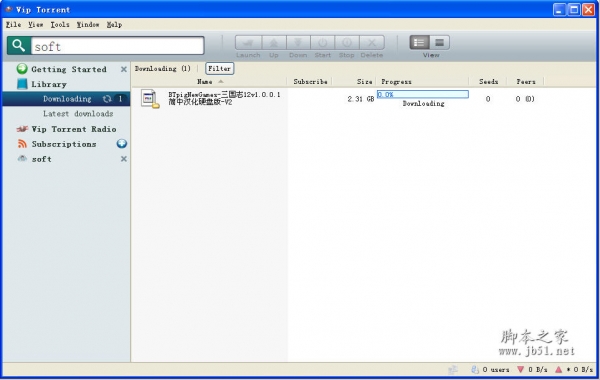Click the torrent file icon in list
Screen dimensions: 600x380
pyautogui.click(x=150, y=99)
